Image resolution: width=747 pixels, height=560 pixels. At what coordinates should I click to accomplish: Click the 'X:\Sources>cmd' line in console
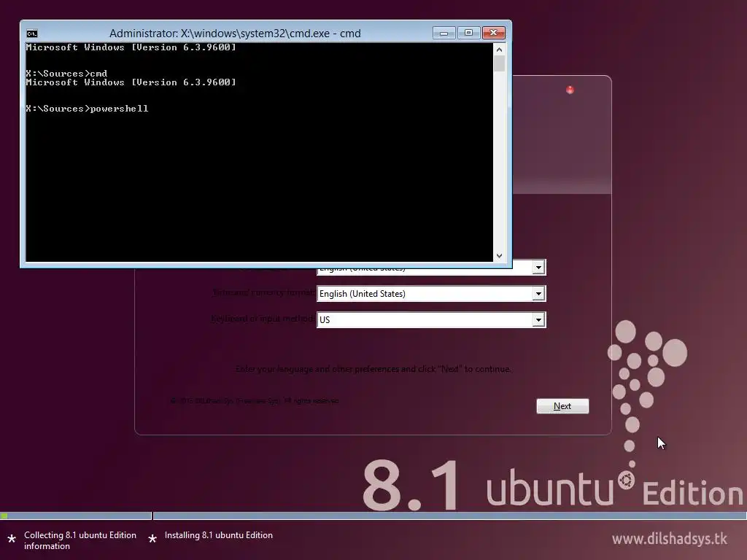[x=66, y=74]
